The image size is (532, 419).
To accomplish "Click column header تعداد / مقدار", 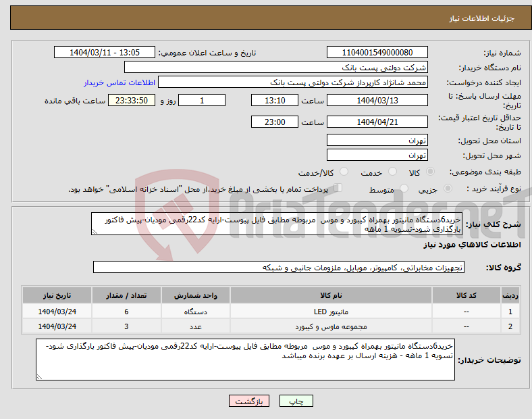I will click(126, 295).
